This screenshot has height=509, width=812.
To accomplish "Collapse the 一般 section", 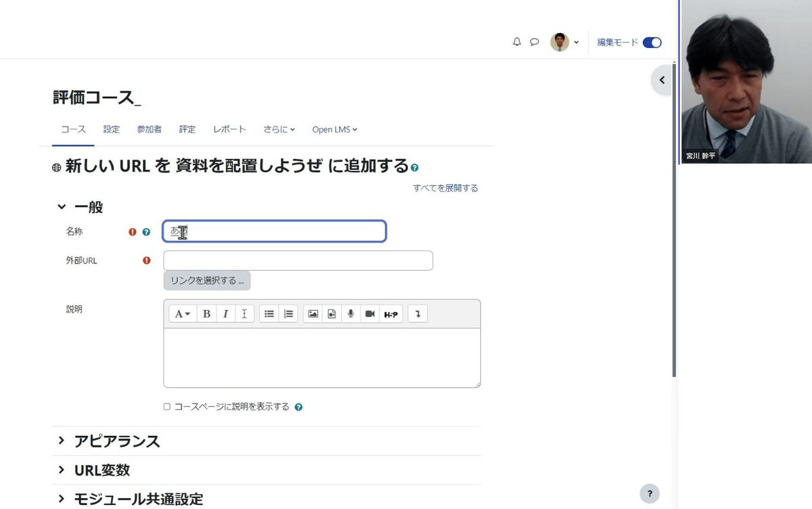I will coord(62,207).
